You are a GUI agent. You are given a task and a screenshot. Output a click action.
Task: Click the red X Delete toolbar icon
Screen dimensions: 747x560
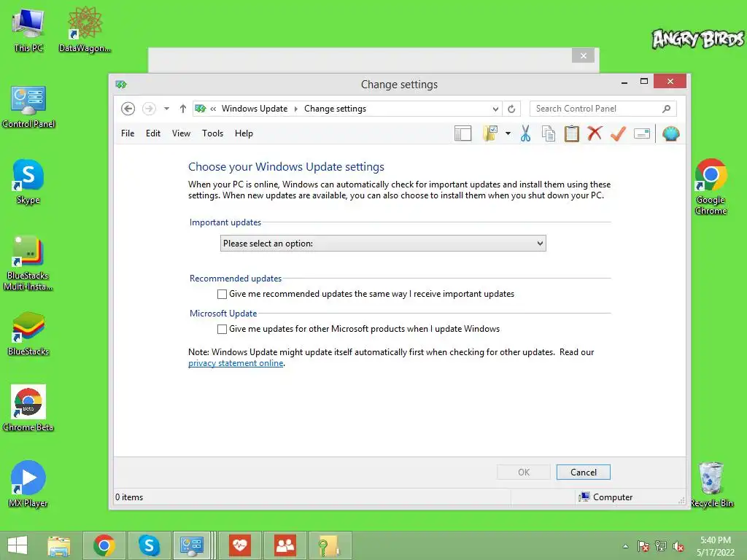coord(595,134)
